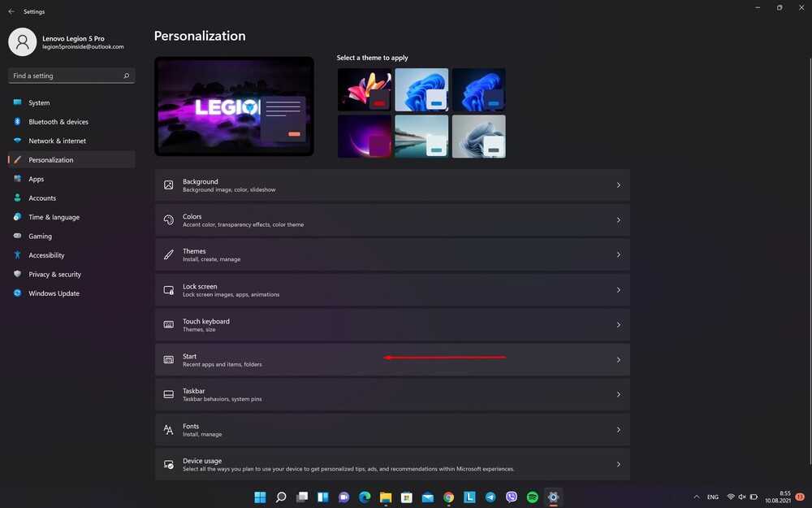Expand the Background settings row chevron
Screen dimensions: 812x508
tap(618, 185)
